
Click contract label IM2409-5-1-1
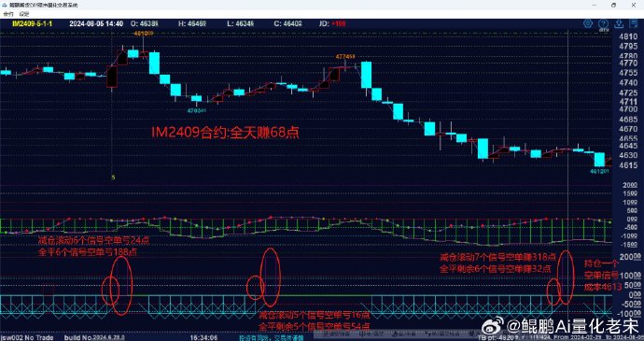tap(32, 24)
